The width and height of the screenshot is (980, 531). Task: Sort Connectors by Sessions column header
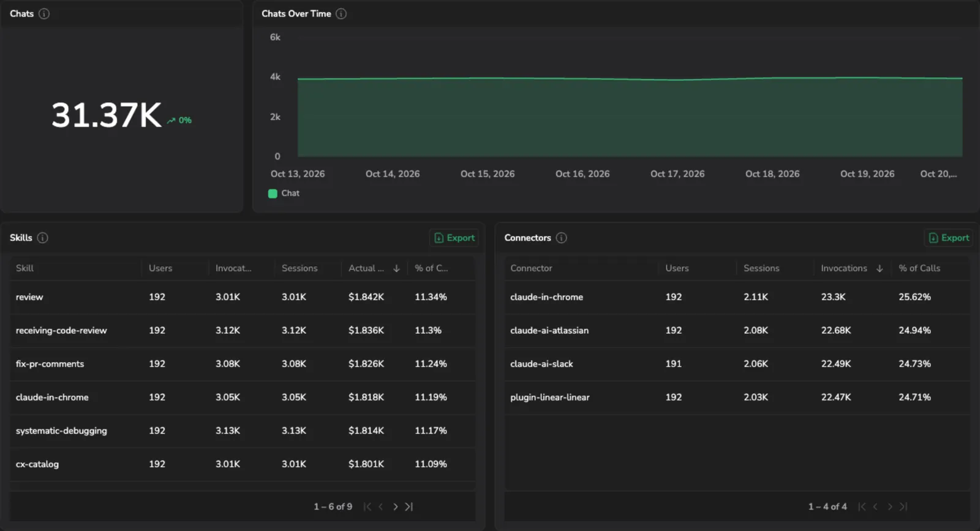point(761,268)
